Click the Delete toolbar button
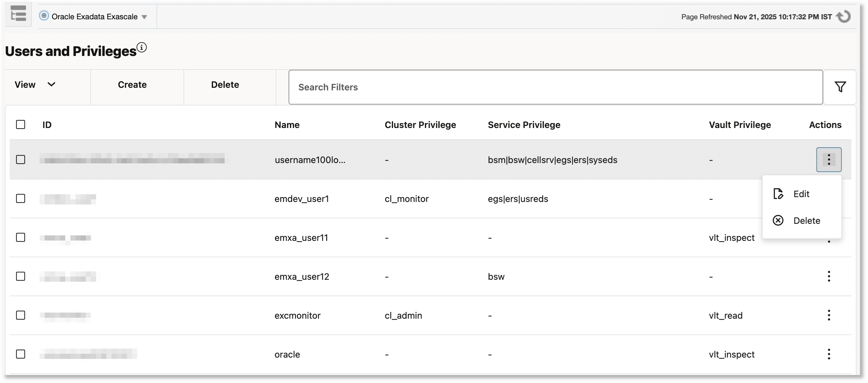Image resolution: width=868 pixels, height=383 pixels. click(x=225, y=85)
